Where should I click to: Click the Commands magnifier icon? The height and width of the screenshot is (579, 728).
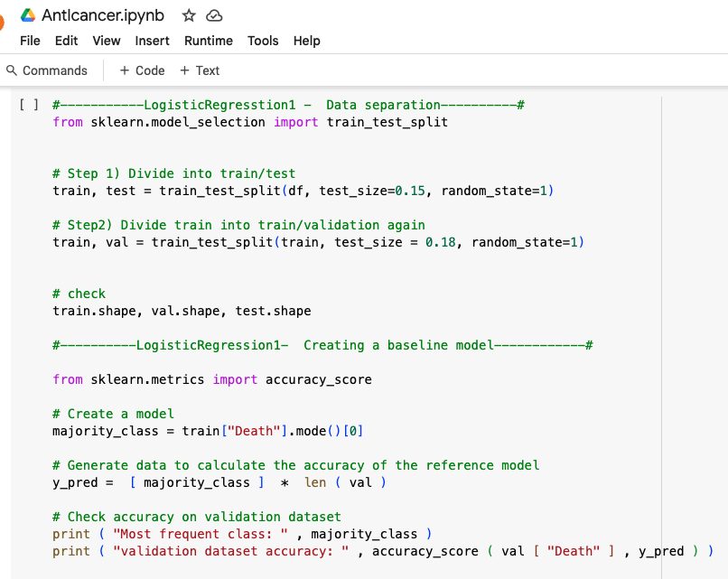(x=12, y=70)
